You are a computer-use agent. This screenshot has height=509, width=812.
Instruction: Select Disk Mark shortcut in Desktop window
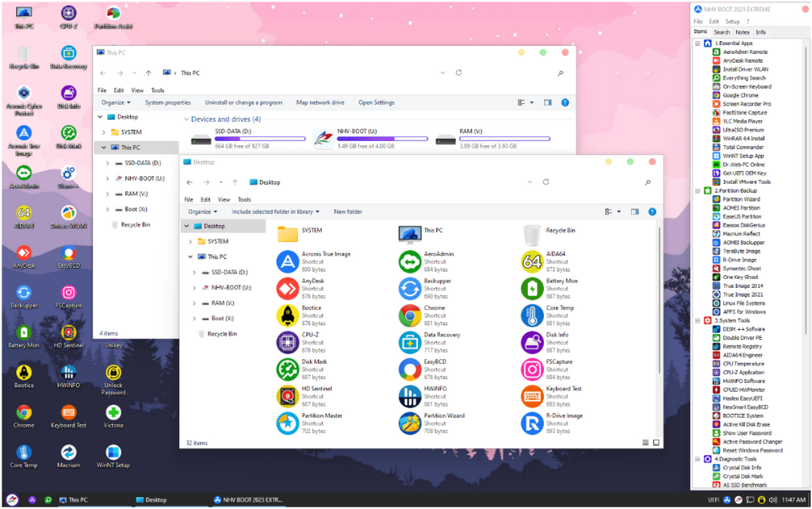pyautogui.click(x=302, y=369)
